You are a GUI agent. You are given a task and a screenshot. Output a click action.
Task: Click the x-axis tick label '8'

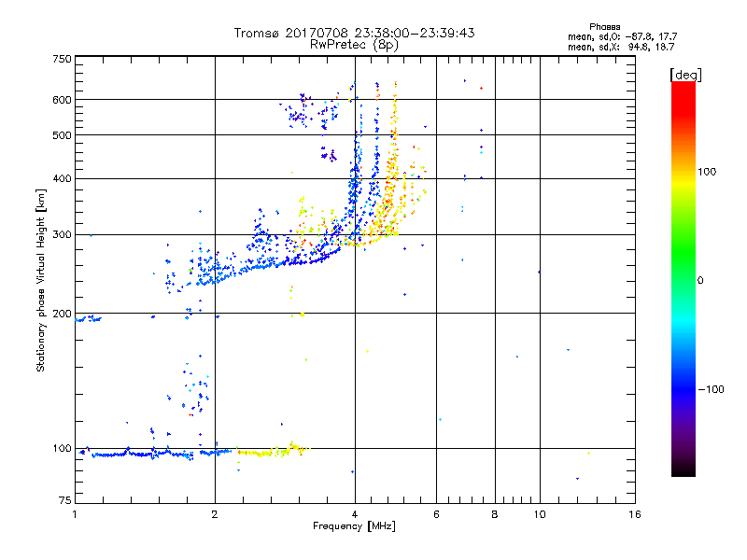(495, 514)
